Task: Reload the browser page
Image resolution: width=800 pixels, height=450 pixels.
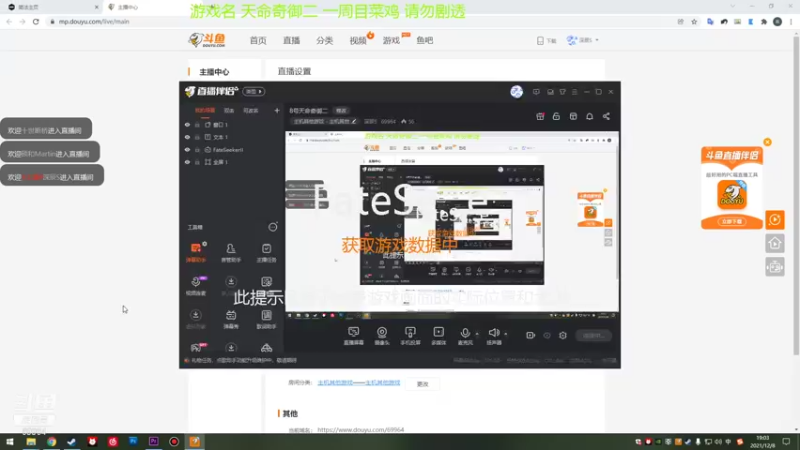Action: 36,21
